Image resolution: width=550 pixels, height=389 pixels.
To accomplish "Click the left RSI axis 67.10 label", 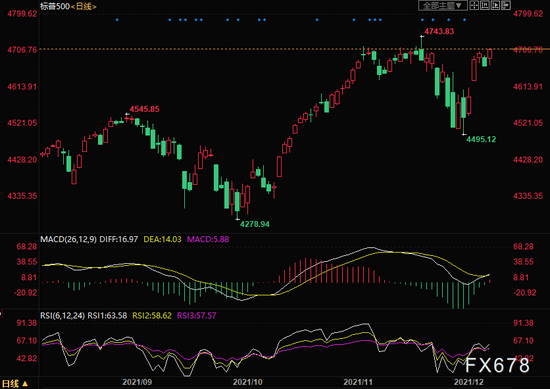I will 27,341.
